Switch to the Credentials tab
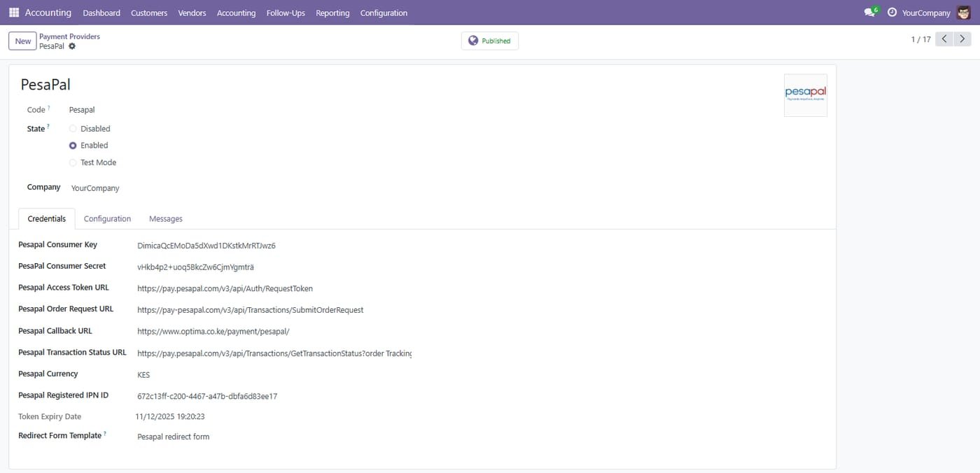980x473 pixels. click(x=47, y=218)
